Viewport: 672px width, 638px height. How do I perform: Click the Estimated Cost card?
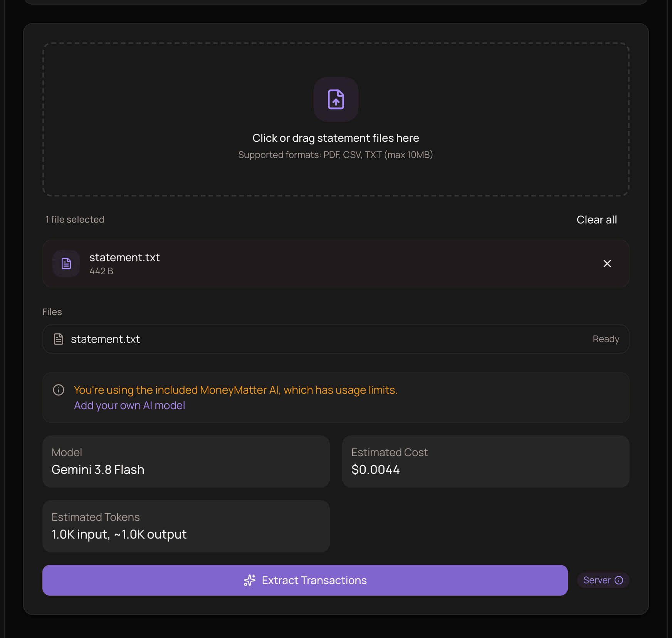pos(486,462)
